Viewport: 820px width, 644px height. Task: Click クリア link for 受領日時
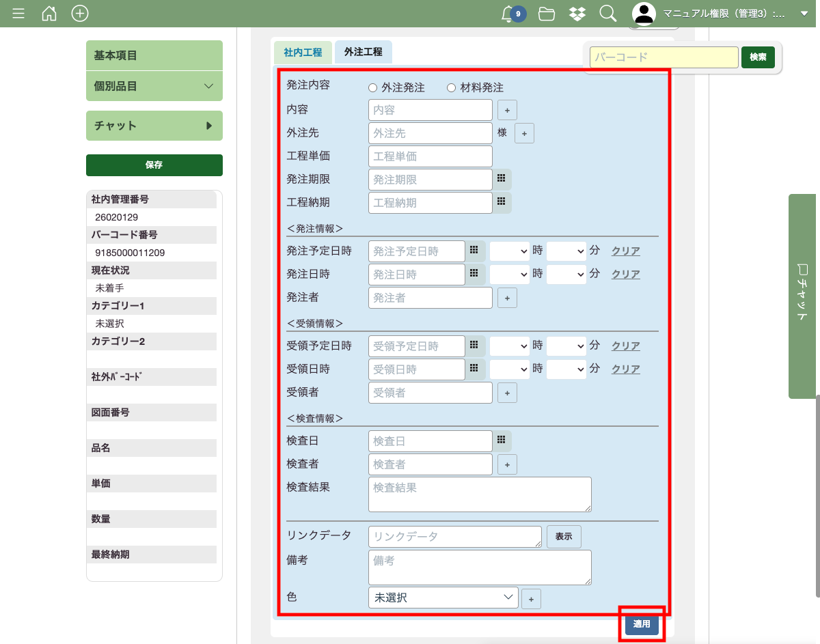point(625,369)
